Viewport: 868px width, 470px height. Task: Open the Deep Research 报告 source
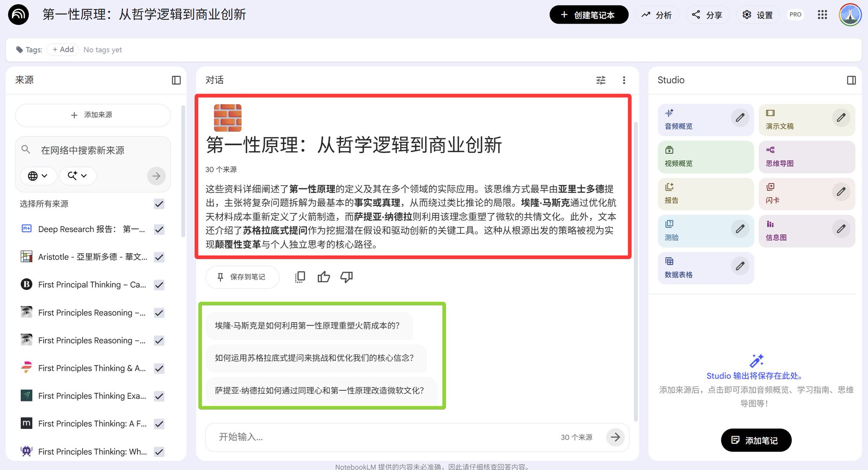coord(92,229)
